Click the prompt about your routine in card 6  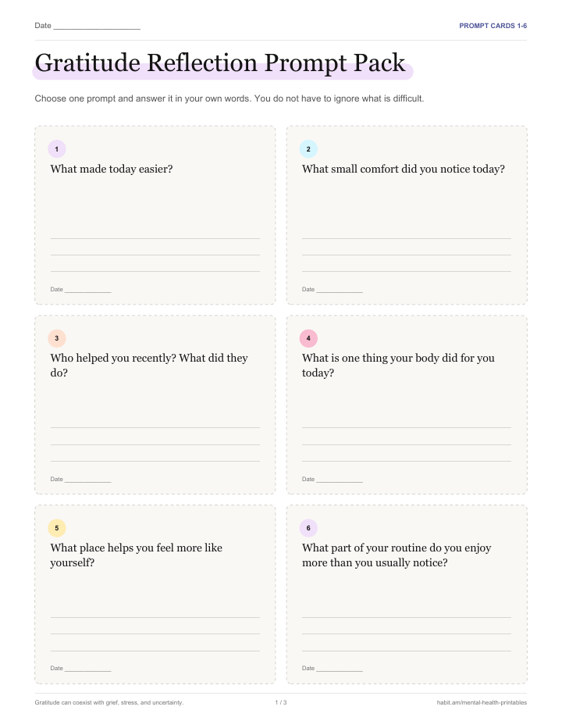tap(397, 555)
